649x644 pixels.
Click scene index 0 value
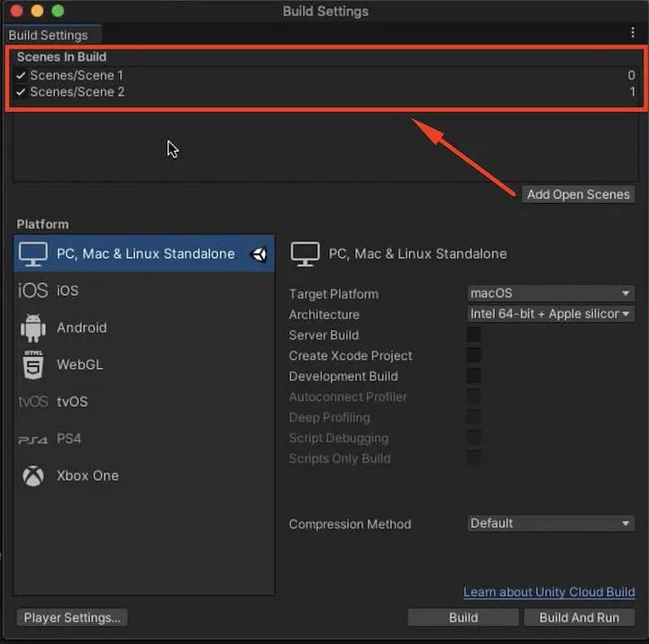pyautogui.click(x=631, y=76)
